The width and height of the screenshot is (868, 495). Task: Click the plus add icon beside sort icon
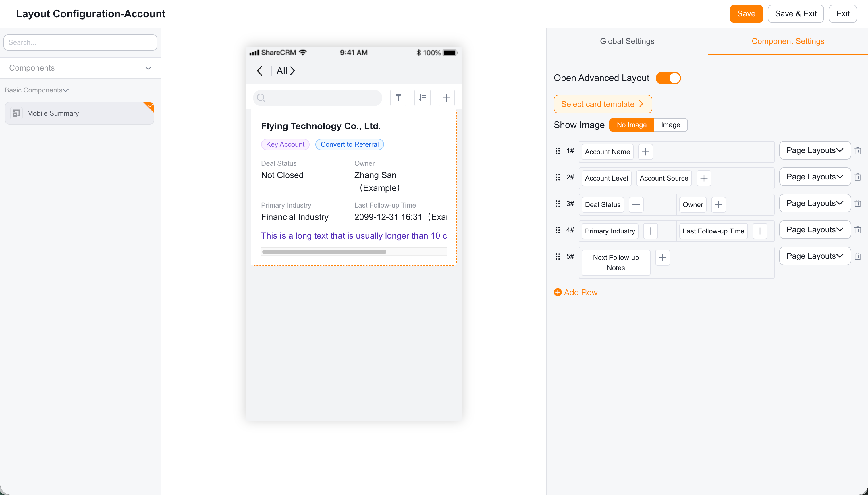click(x=446, y=98)
